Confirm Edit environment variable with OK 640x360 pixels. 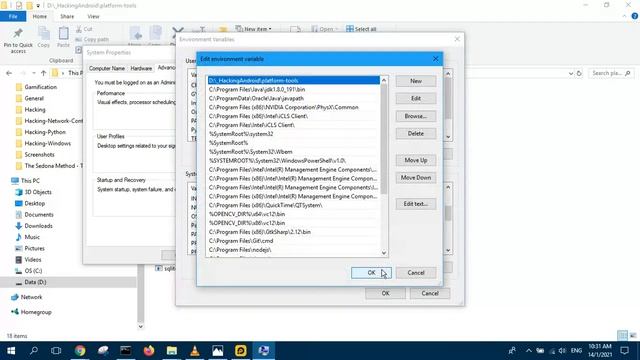click(371, 273)
